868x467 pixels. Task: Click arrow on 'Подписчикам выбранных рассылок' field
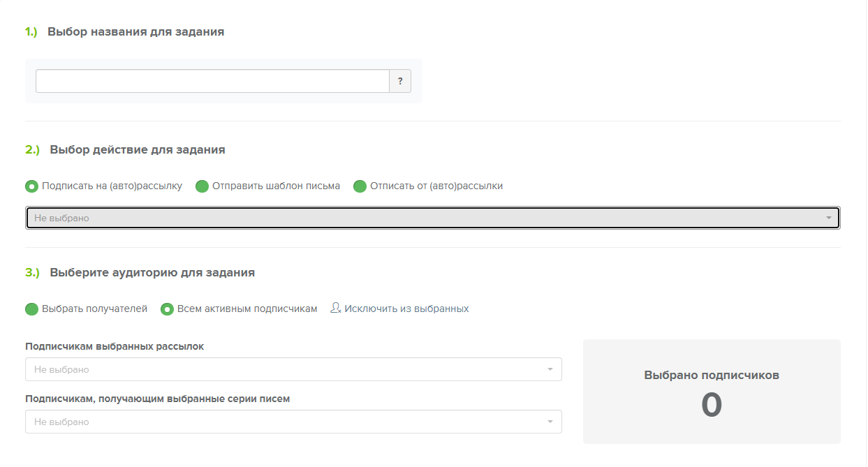pos(550,369)
